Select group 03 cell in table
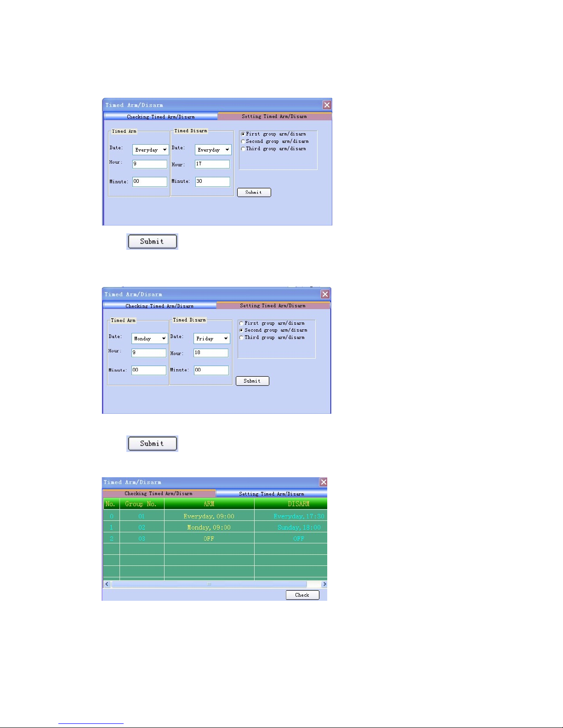563x728 pixels. (x=142, y=538)
